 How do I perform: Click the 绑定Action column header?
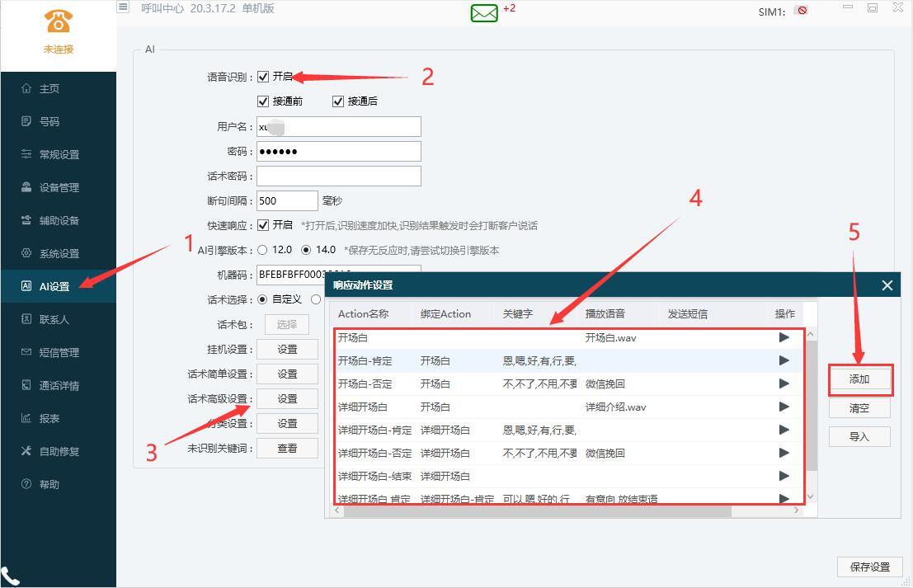445,314
